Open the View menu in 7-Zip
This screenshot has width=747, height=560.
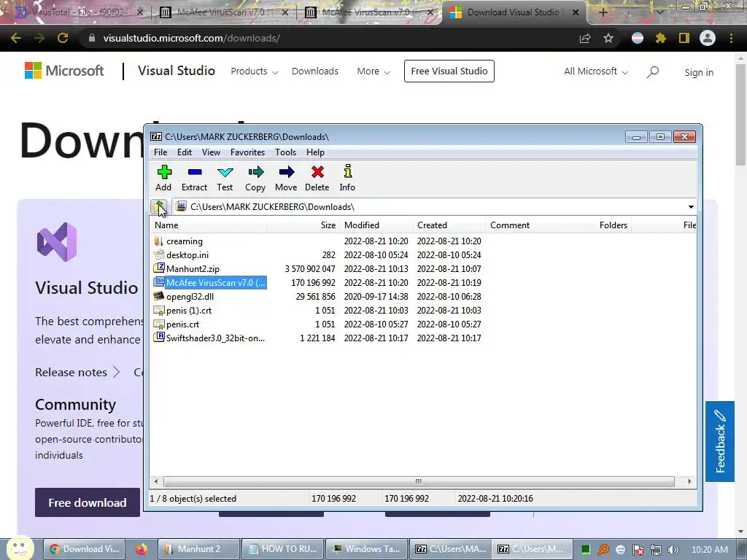[211, 152]
